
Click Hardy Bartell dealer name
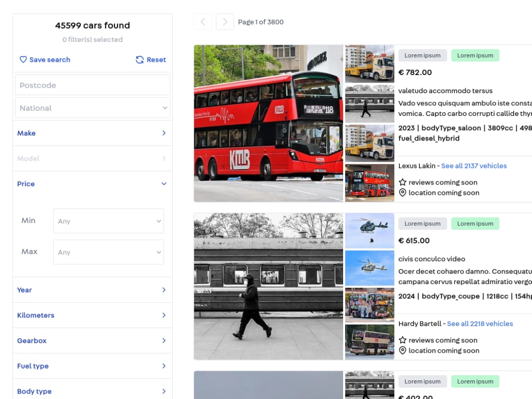click(x=420, y=323)
